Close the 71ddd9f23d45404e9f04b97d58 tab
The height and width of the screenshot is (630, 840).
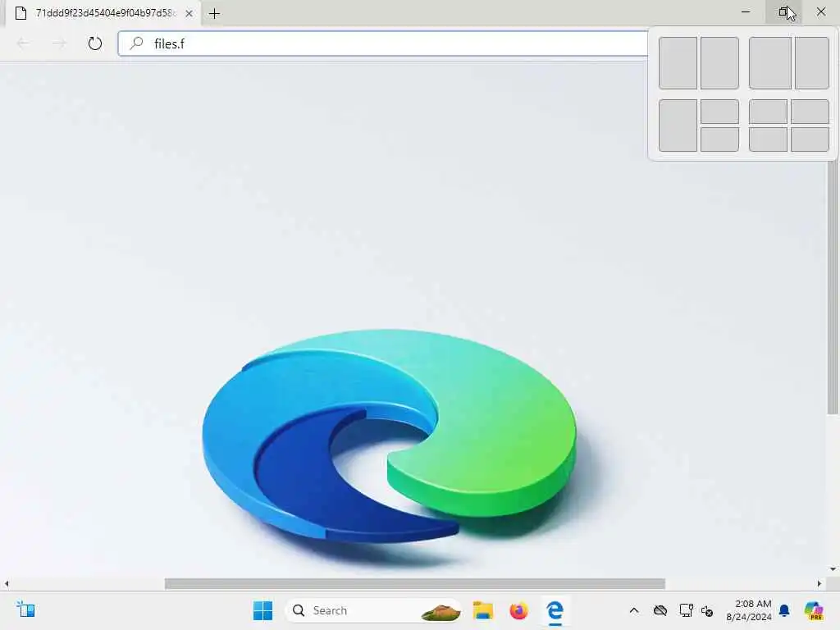(x=189, y=14)
